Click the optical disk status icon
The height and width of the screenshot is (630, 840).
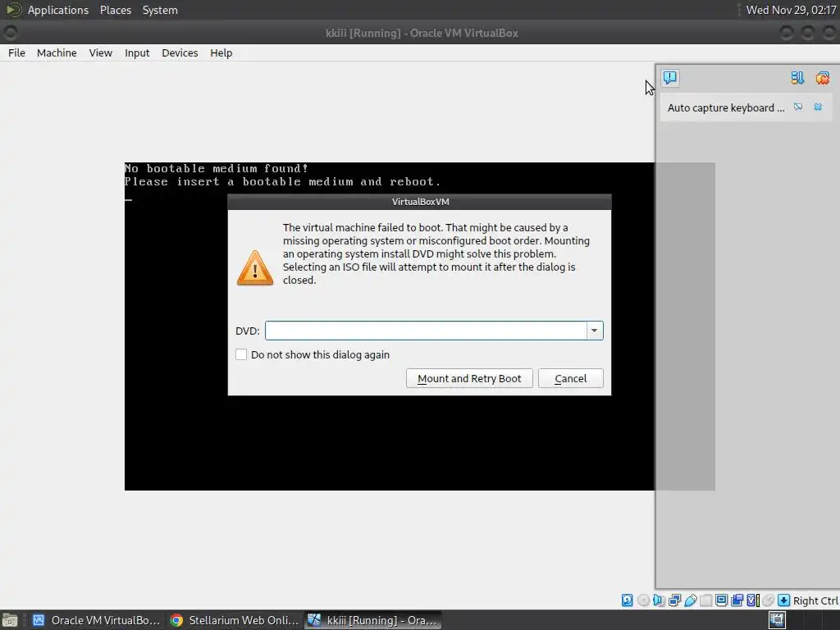pyautogui.click(x=643, y=600)
